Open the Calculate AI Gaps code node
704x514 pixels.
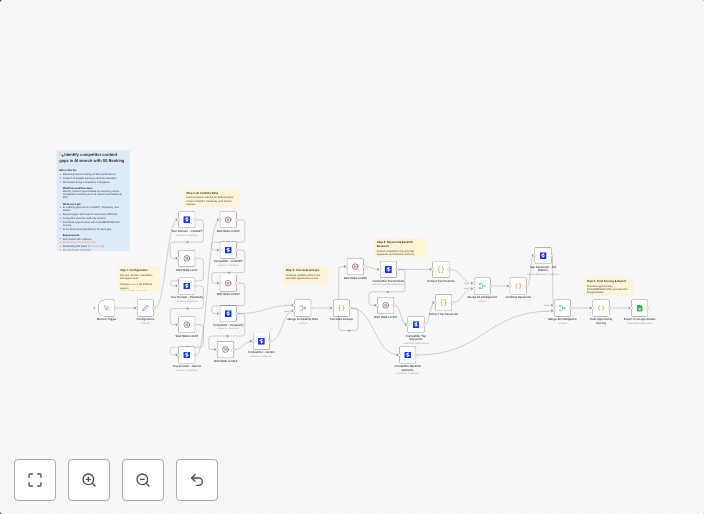(341, 308)
